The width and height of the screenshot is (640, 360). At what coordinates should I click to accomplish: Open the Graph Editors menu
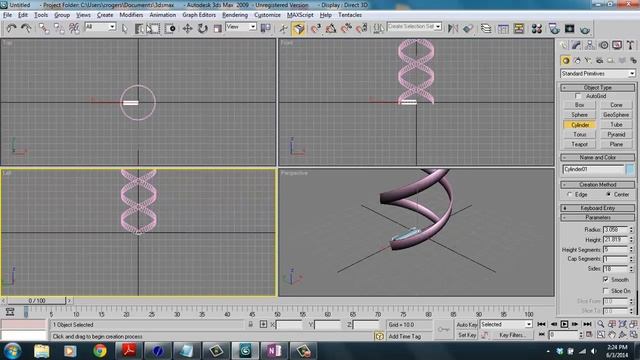coord(199,15)
